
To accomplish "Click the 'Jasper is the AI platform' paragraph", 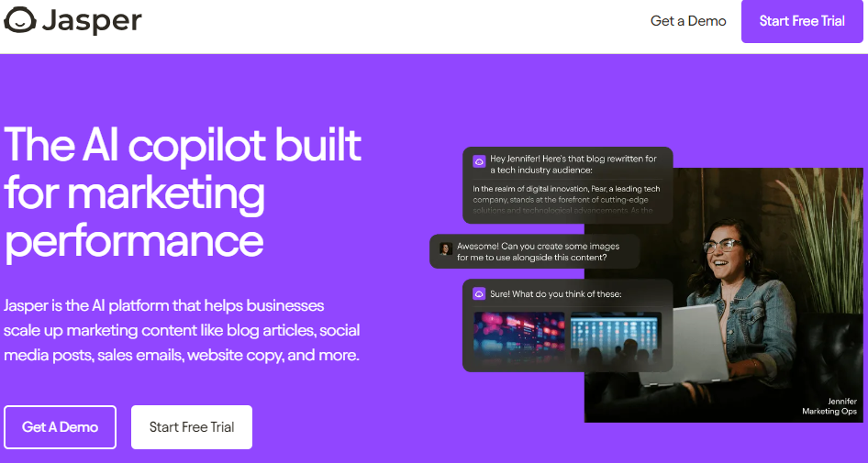I will (x=182, y=330).
